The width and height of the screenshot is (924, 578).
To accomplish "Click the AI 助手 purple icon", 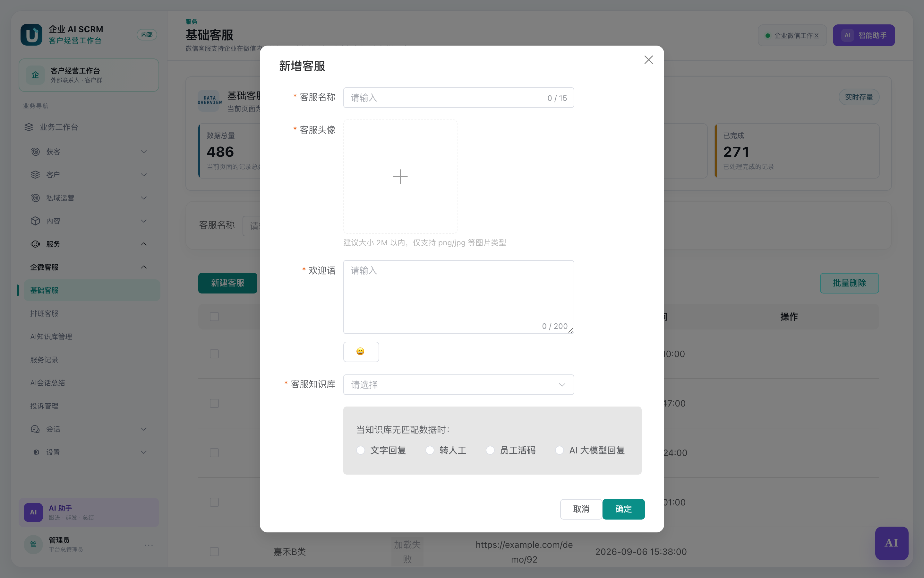I will click(33, 512).
